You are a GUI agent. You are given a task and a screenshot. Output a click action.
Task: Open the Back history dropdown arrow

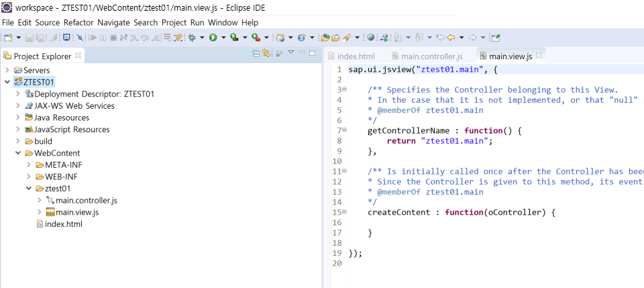click(462, 38)
